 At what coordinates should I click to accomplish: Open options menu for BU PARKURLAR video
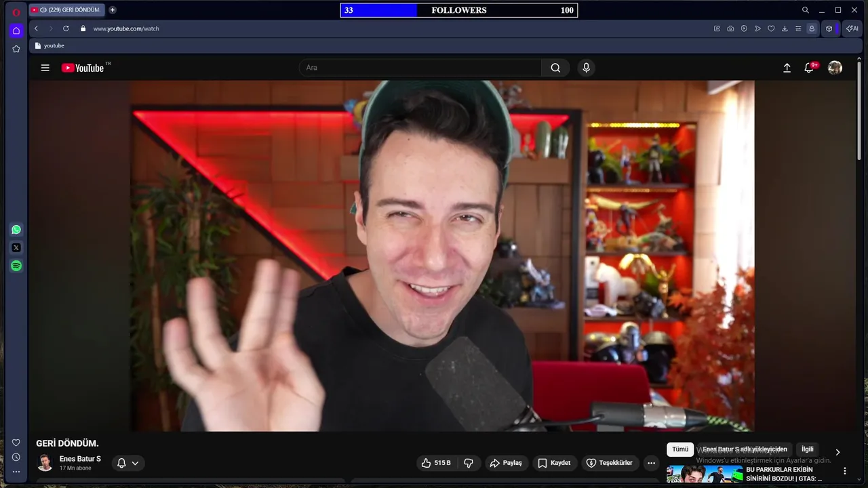pos(845,471)
